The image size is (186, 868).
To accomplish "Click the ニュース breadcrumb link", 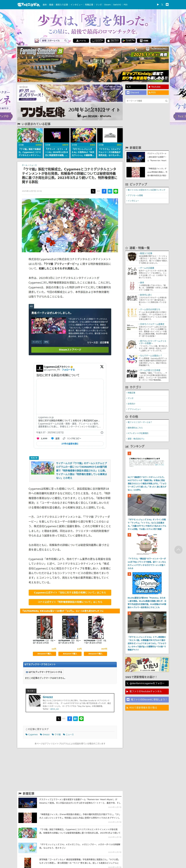I will tap(33, 165).
